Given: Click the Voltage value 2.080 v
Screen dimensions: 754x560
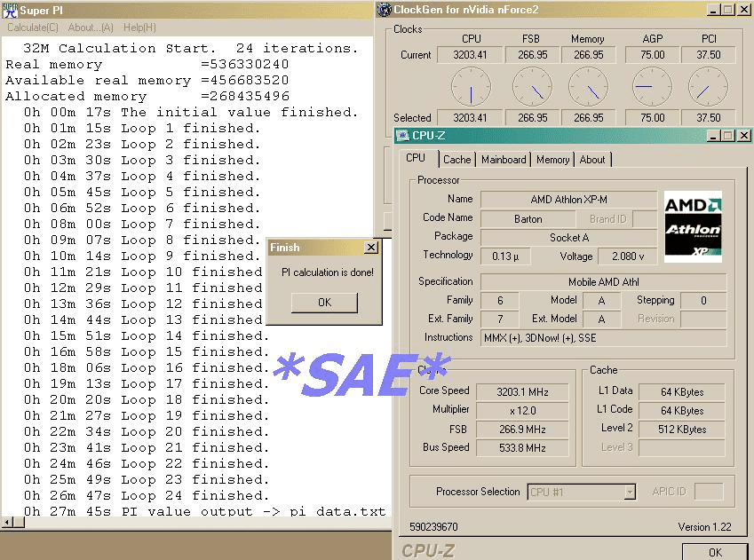Looking at the screenshot, I should click(628, 256).
